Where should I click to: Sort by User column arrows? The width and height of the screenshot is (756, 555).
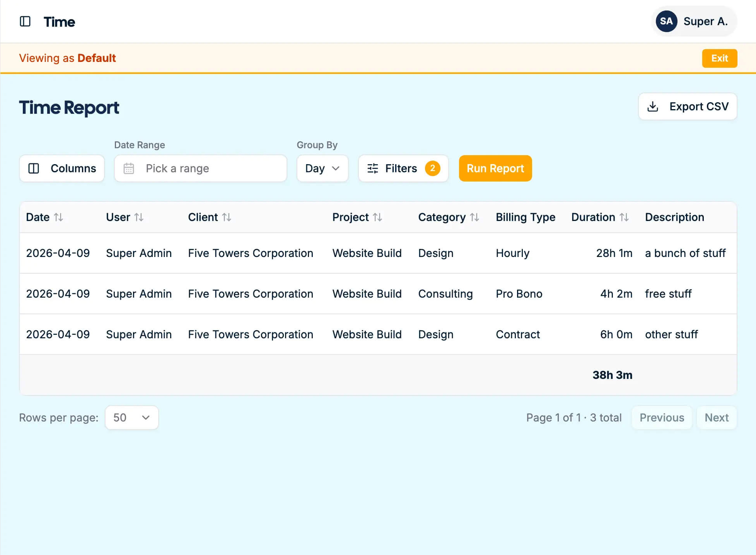(x=139, y=217)
